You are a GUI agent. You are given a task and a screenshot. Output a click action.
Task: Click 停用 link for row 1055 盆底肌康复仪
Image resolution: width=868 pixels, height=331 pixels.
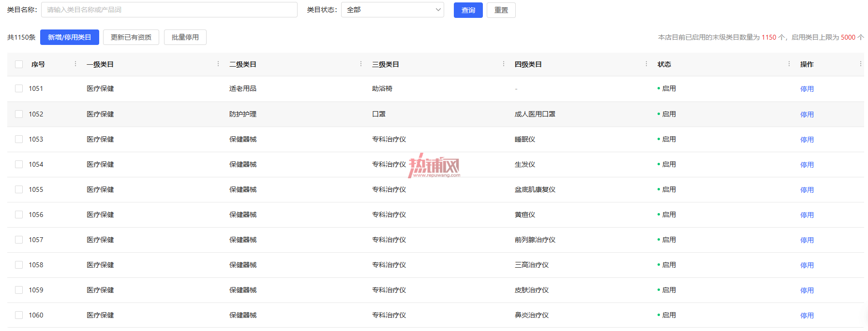(807, 190)
